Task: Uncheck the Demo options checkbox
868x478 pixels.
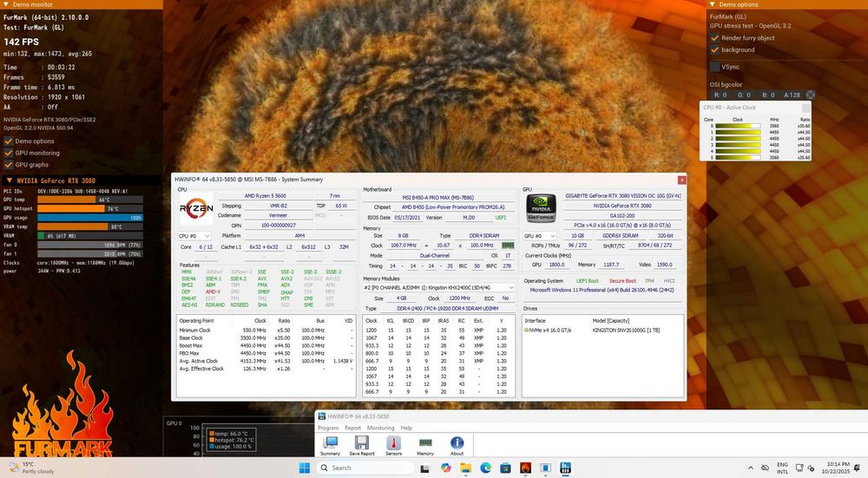Action: click(9, 141)
